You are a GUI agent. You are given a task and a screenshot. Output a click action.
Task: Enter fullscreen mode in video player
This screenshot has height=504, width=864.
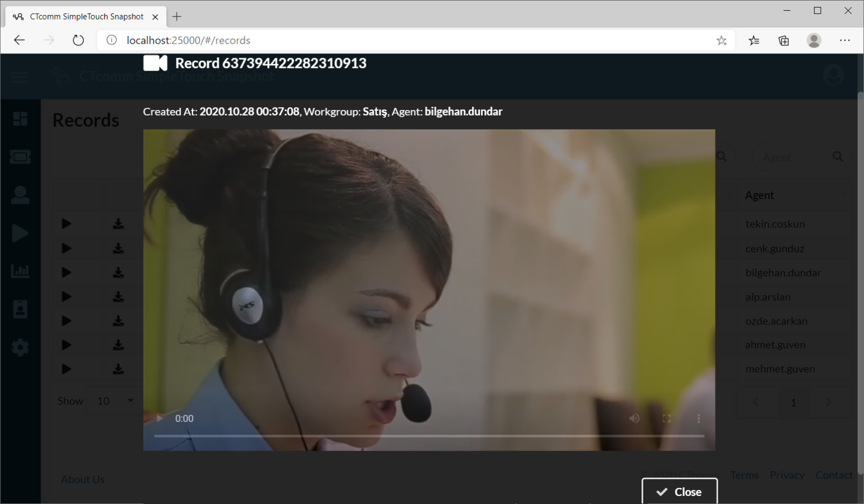(666, 418)
